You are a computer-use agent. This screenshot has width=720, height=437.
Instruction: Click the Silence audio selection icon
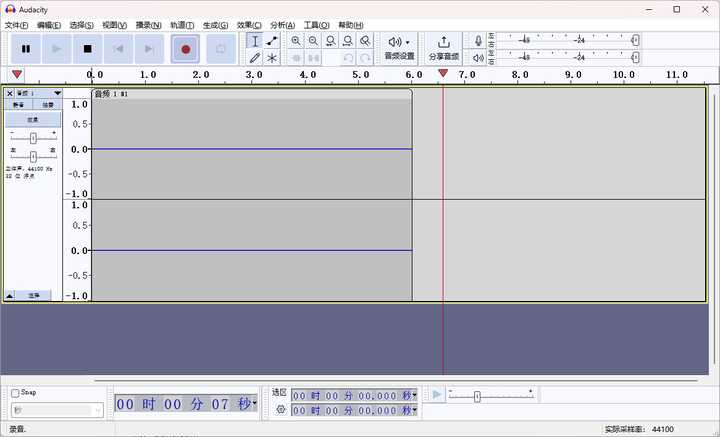[x=313, y=58]
